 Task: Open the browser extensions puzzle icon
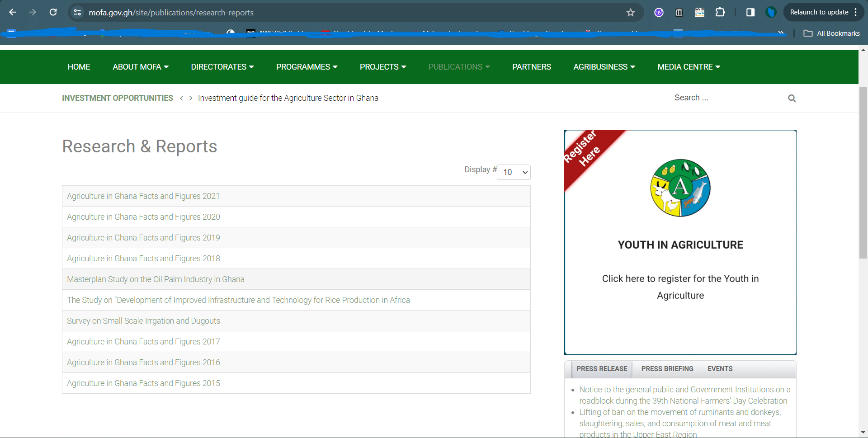720,12
